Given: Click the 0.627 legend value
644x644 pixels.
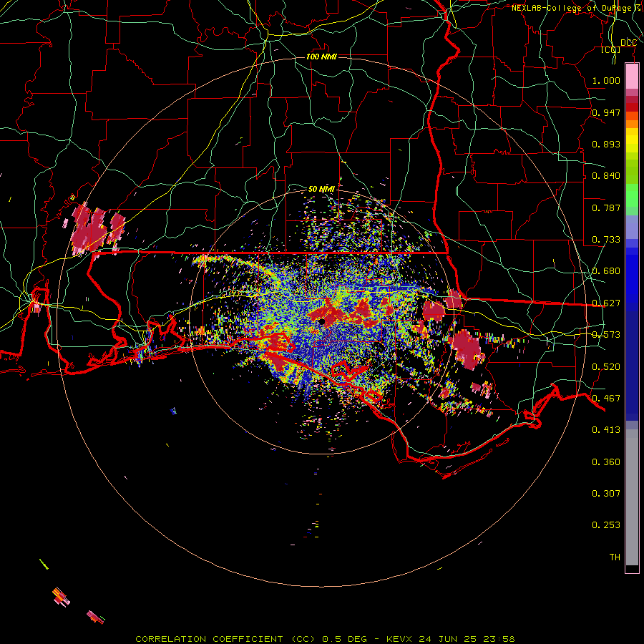Looking at the screenshot, I should [x=606, y=303].
